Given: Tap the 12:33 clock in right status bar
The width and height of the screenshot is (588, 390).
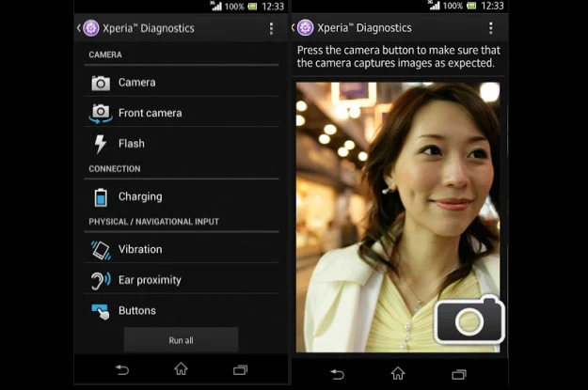Looking at the screenshot, I should point(492,6).
